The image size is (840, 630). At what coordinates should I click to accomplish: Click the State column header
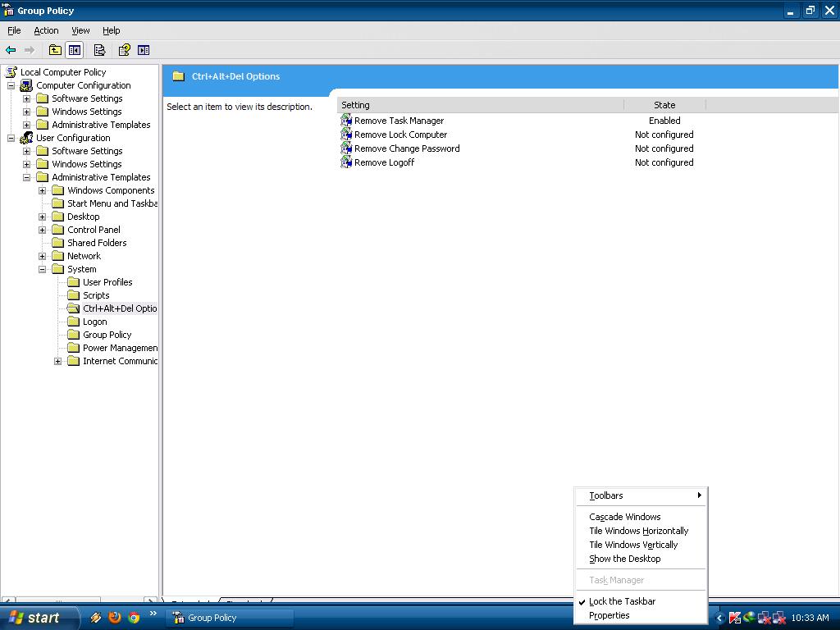click(664, 105)
